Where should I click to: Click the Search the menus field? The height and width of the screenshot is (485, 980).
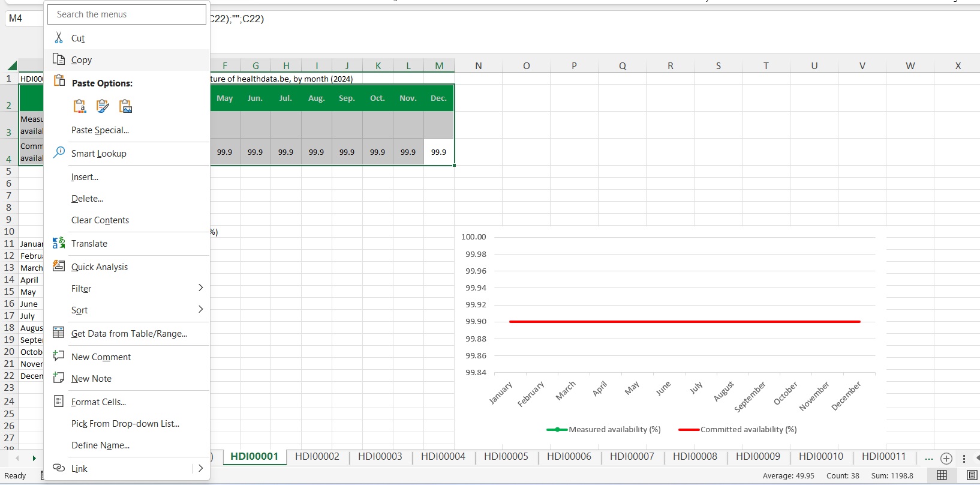[127, 14]
